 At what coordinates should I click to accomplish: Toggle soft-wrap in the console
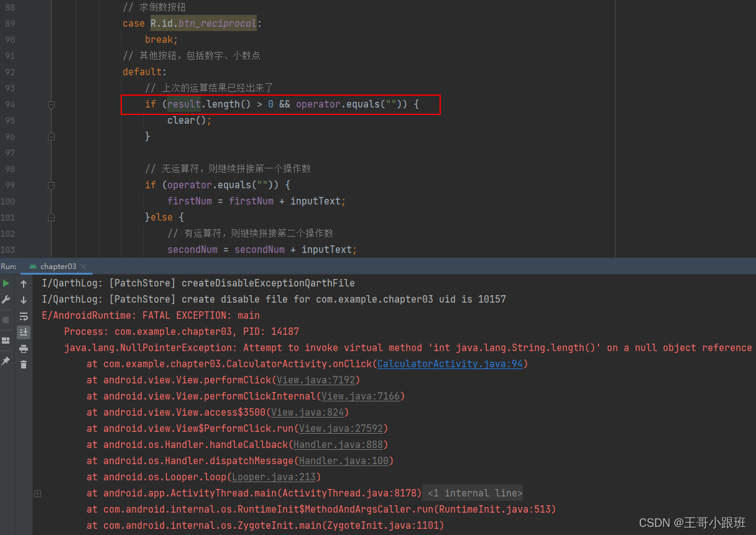(23, 315)
